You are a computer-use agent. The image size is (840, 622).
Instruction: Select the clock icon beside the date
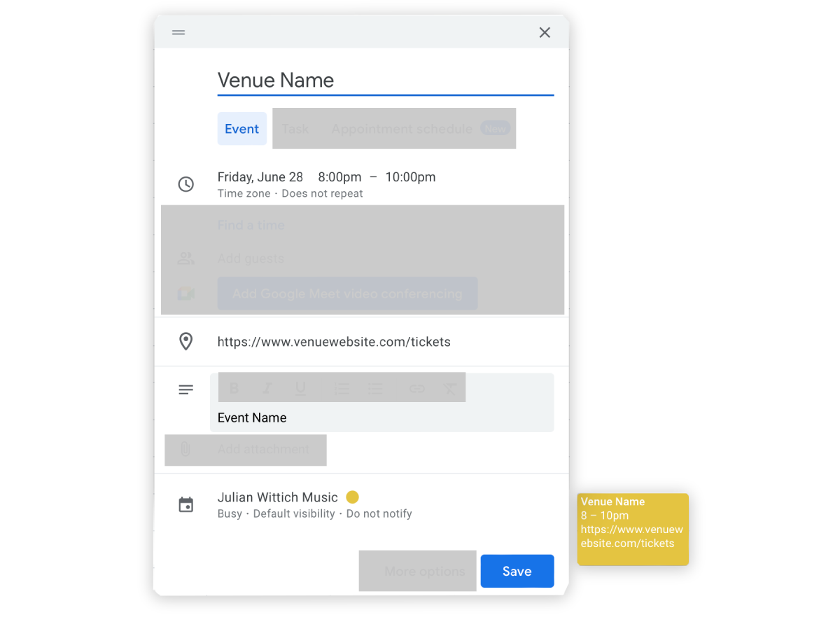pyautogui.click(x=185, y=184)
